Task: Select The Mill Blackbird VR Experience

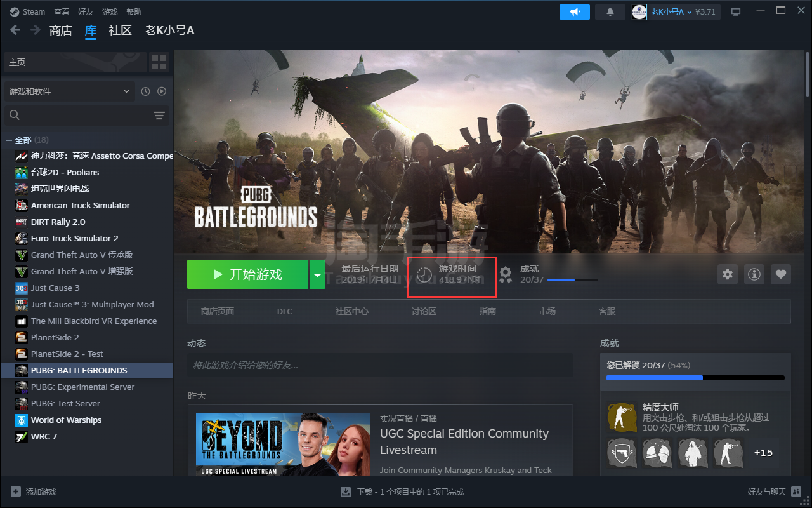Action: [x=88, y=321]
